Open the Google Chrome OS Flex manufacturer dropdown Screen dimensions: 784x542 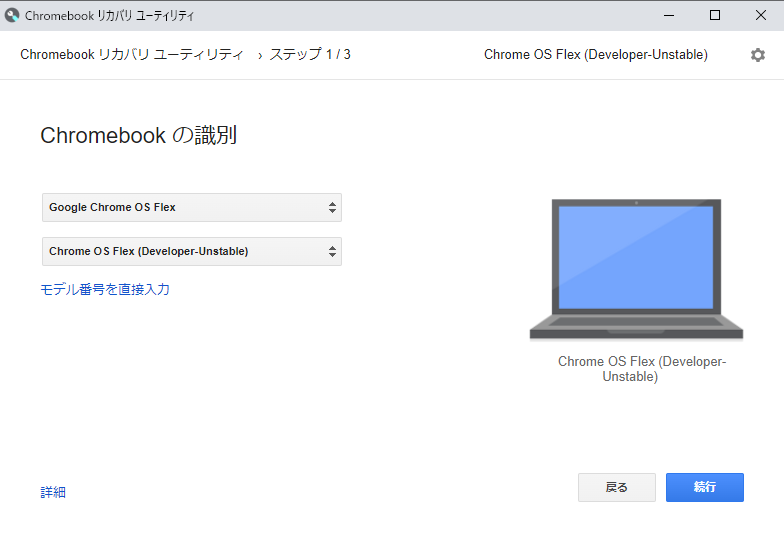[192, 208]
